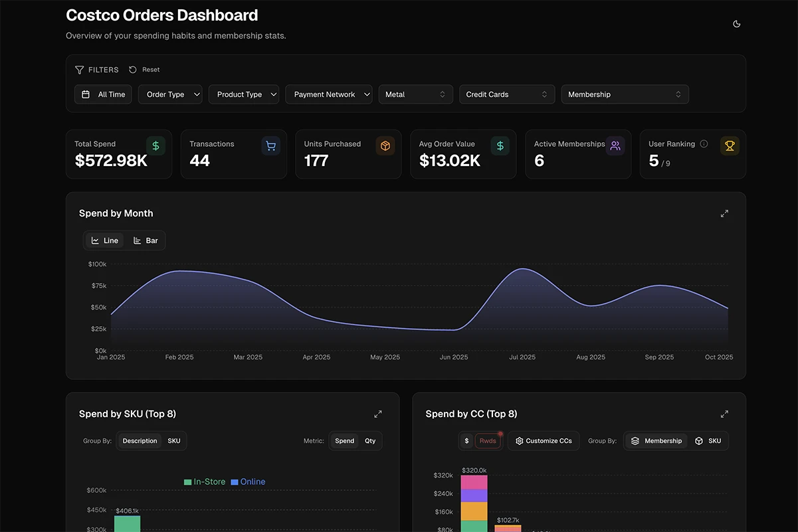Toggle the Rwds metric in Spend by CC
Screen dimensions: 798x532
[x=488, y=440]
